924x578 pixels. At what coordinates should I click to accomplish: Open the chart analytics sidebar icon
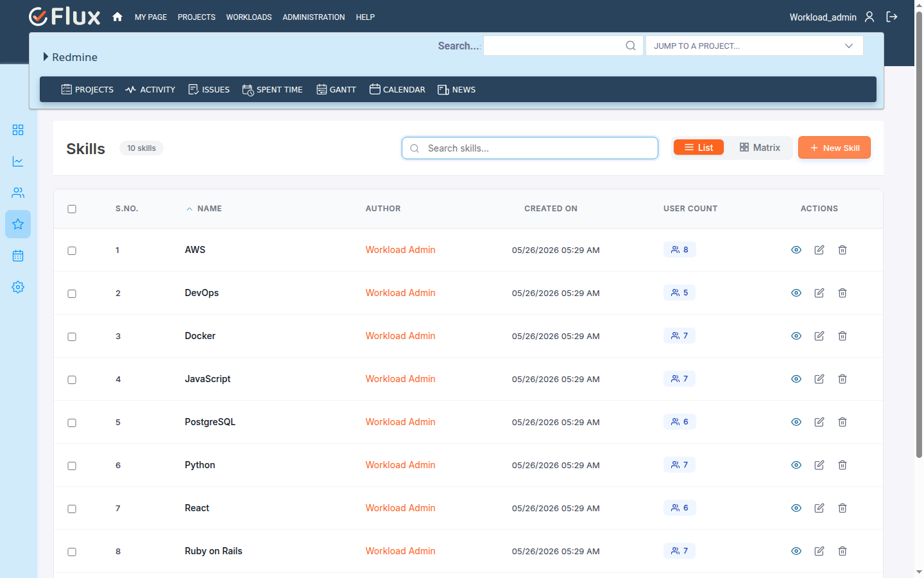point(18,161)
